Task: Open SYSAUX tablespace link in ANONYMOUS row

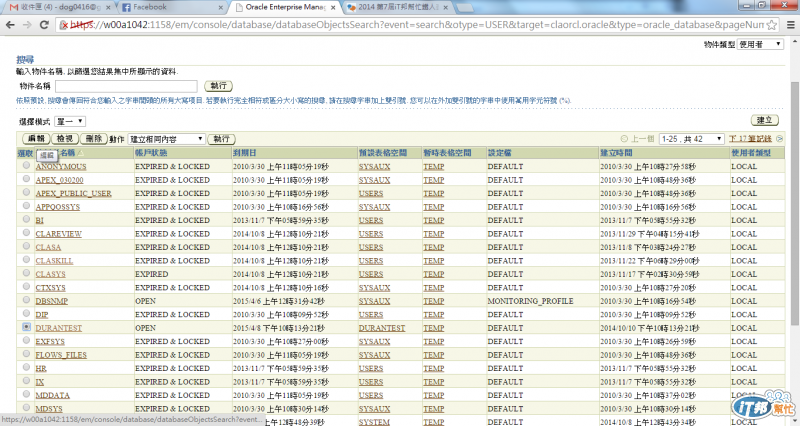Action: [x=374, y=167]
